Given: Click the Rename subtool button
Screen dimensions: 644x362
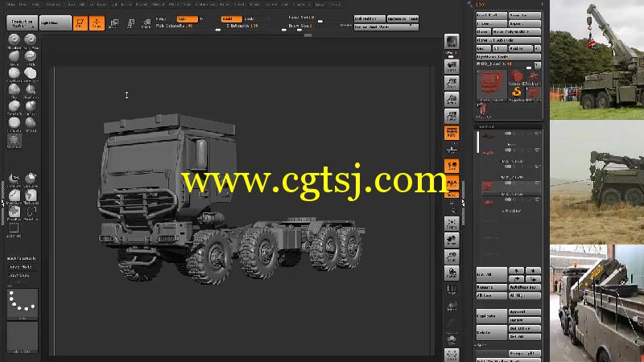Looking at the screenshot, I should 492,287.
